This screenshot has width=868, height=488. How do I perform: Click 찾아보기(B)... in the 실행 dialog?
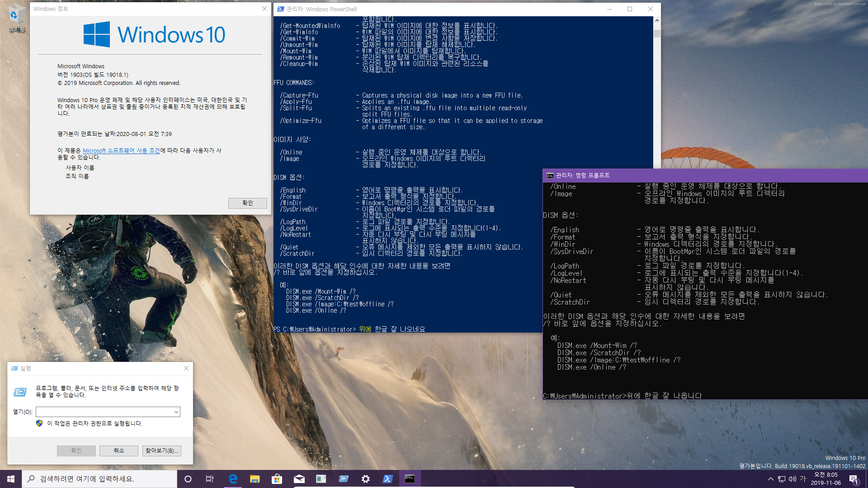(162, 450)
